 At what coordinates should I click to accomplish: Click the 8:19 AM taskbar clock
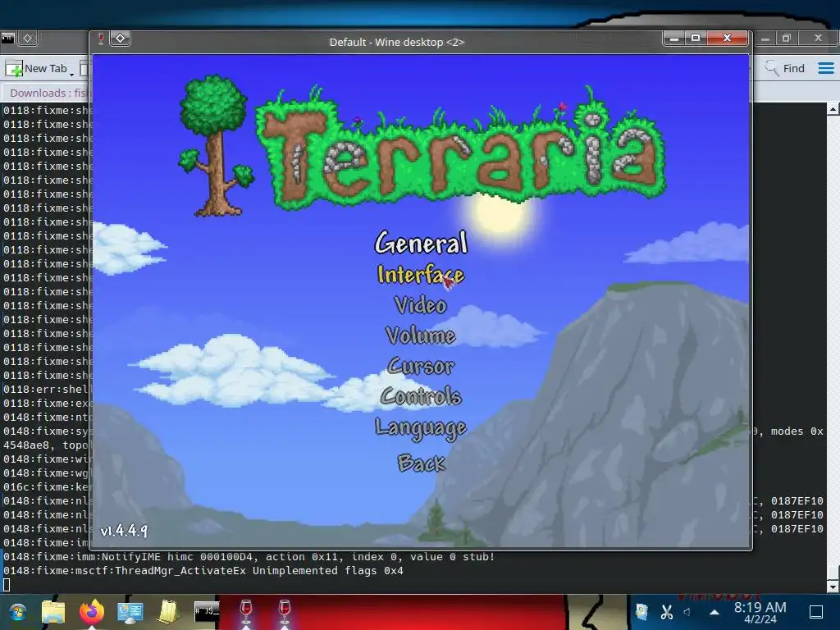[760, 612]
